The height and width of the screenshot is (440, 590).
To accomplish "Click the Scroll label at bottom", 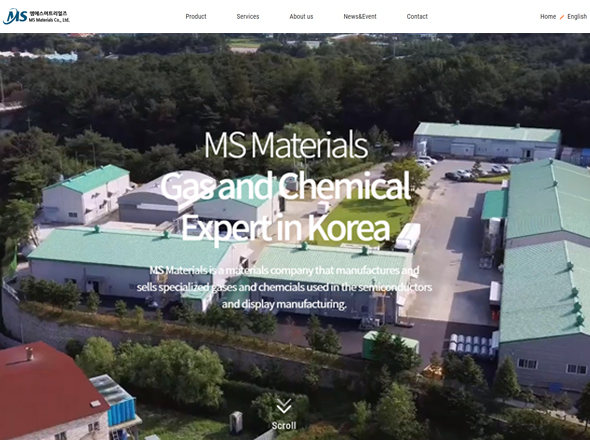I will pyautogui.click(x=284, y=426).
